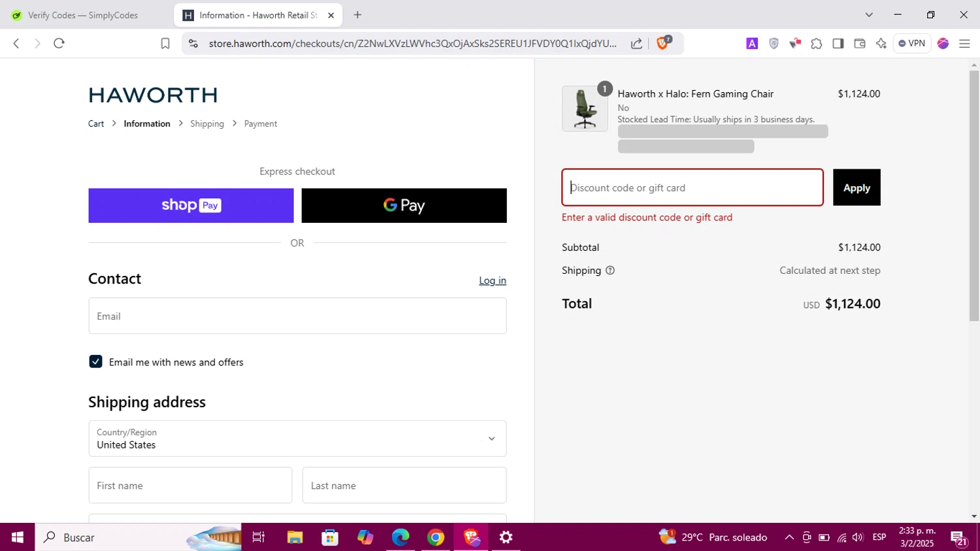Click the Information breadcrumb step
980x551 pixels.
147,124
